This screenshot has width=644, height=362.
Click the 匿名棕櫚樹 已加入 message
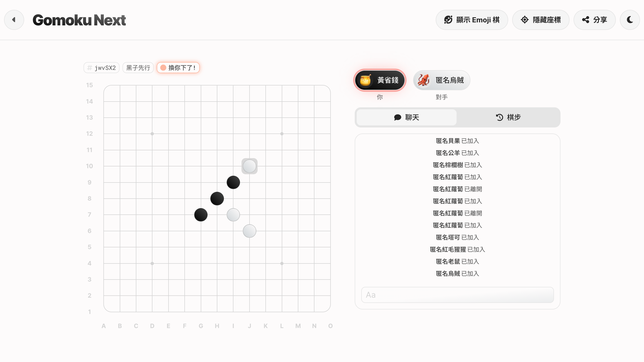click(457, 165)
